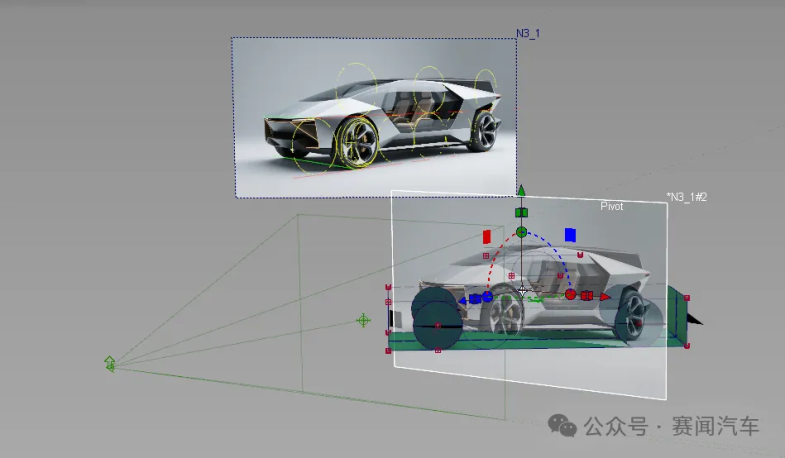Click the red rectangle swatch above manipulator

487,237
